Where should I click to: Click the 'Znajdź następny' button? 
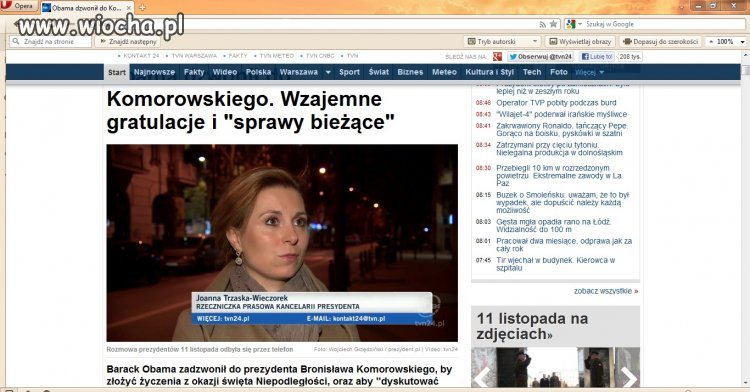(x=128, y=42)
